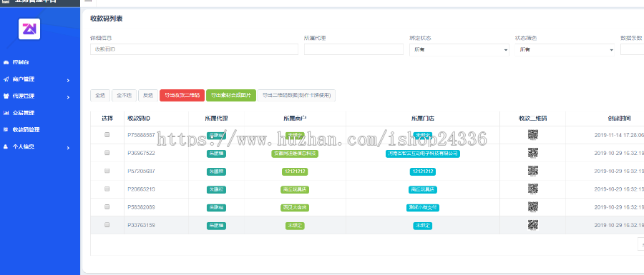Click the 全选 button
Image resolution: width=644 pixels, height=275 pixels.
click(100, 96)
